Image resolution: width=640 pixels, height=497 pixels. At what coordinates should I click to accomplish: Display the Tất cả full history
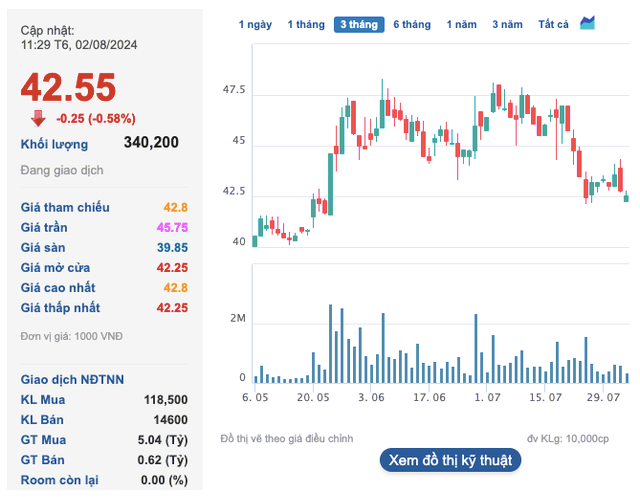pos(553,24)
